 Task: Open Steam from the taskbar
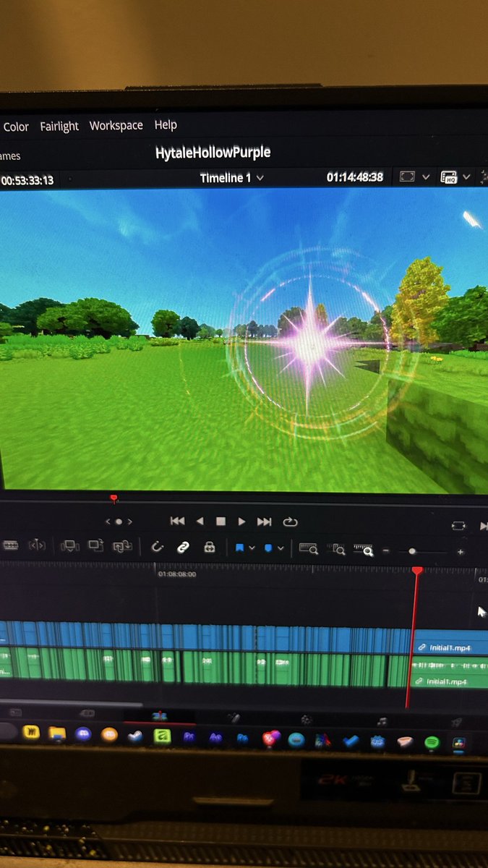click(134, 736)
